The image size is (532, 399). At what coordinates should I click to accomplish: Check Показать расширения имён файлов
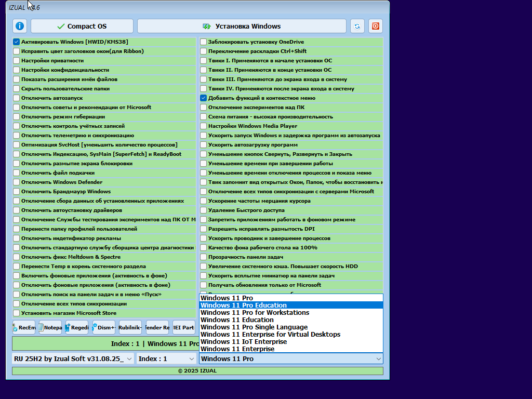click(x=16, y=79)
